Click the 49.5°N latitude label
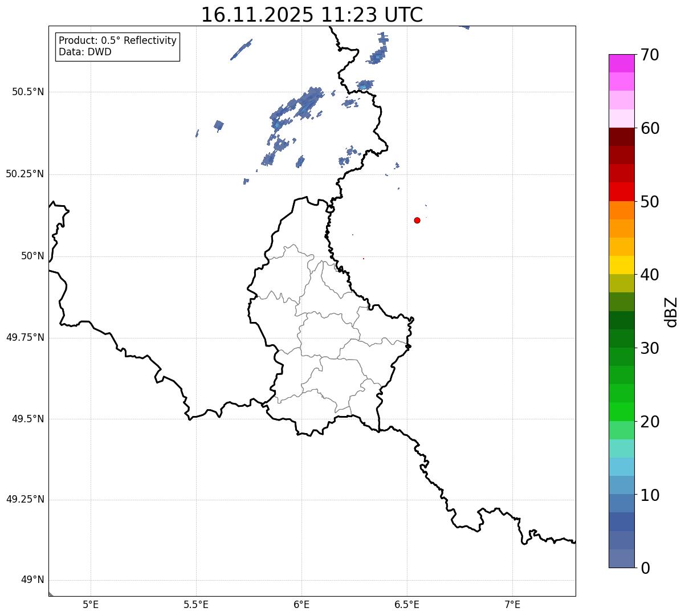Viewport: 685px width, 616px height. (x=28, y=419)
